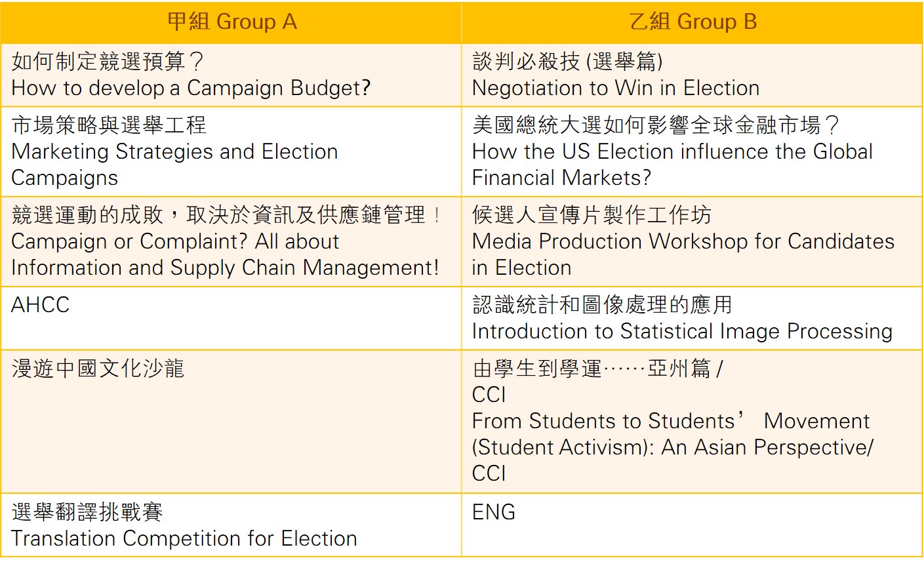Select the Chinese heading "選舉翻譯挑戰賽"
924x564 pixels.
coord(87,512)
